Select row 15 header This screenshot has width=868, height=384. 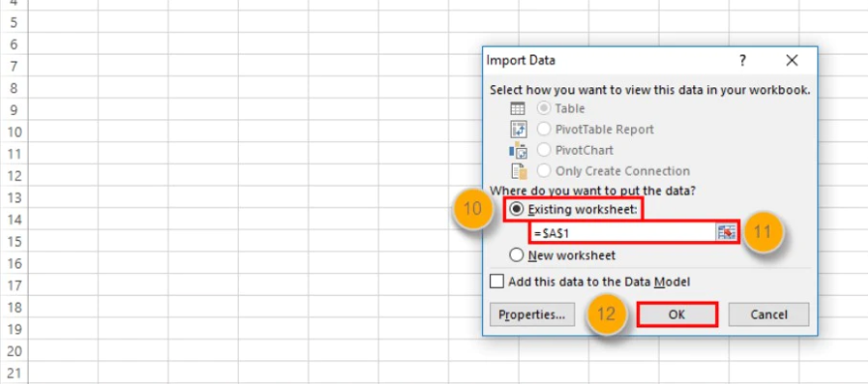click(x=14, y=241)
